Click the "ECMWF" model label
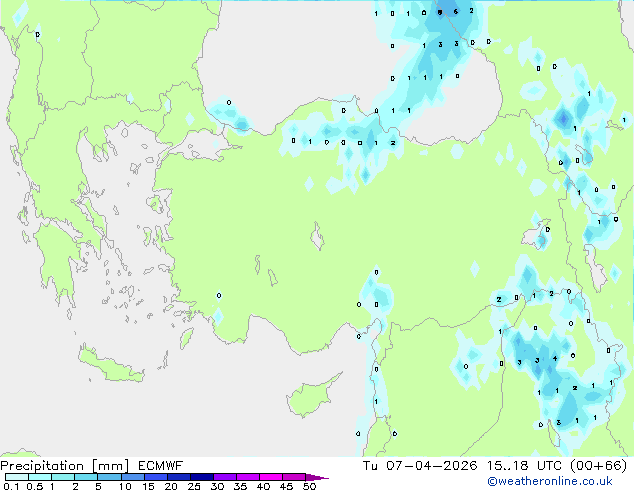Screen dimensions: 634x490 [161, 466]
